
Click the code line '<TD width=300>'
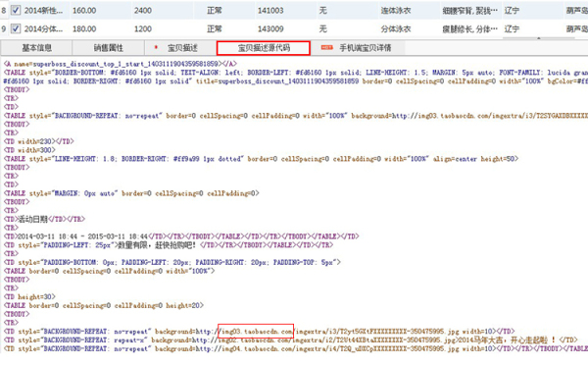click(29, 150)
